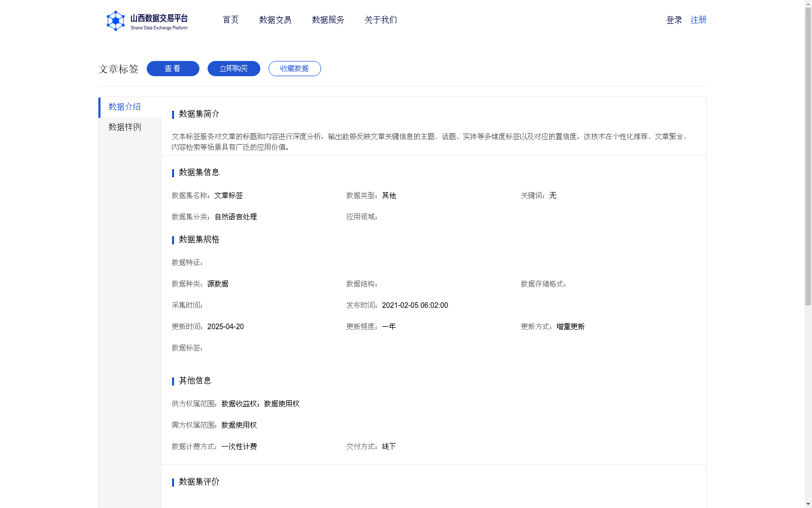Click the 登录 link
This screenshot has height=508, width=812.
[x=674, y=20]
